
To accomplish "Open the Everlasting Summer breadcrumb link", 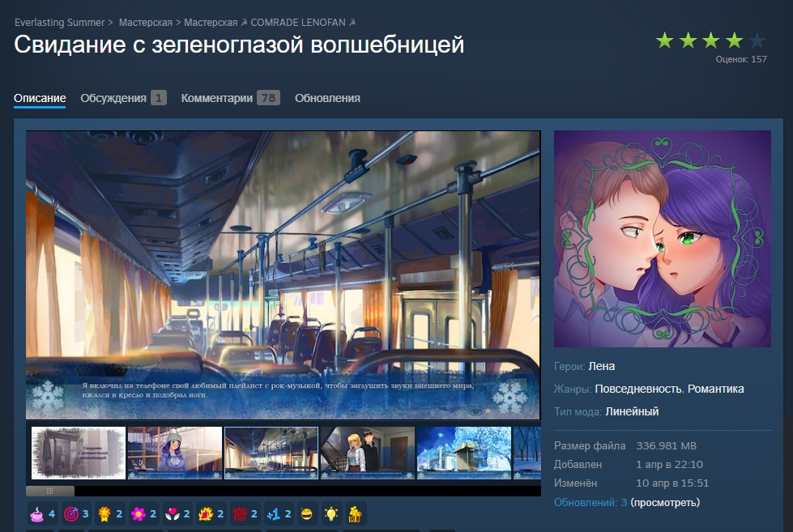I will (60, 22).
